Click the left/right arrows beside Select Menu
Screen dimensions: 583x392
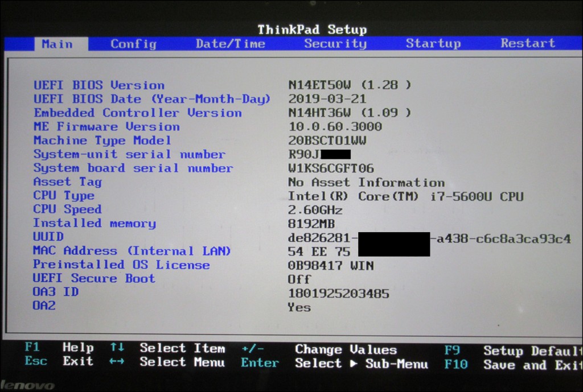(x=117, y=361)
